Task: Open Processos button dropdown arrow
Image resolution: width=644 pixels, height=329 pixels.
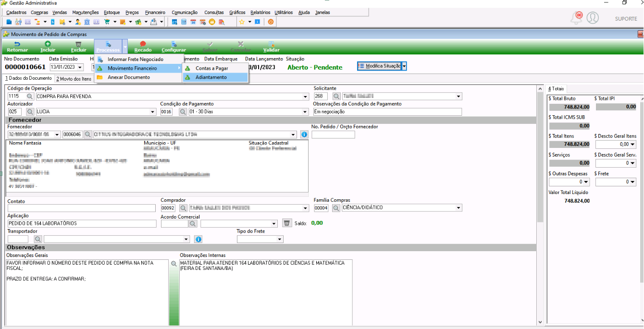Action: tap(125, 47)
